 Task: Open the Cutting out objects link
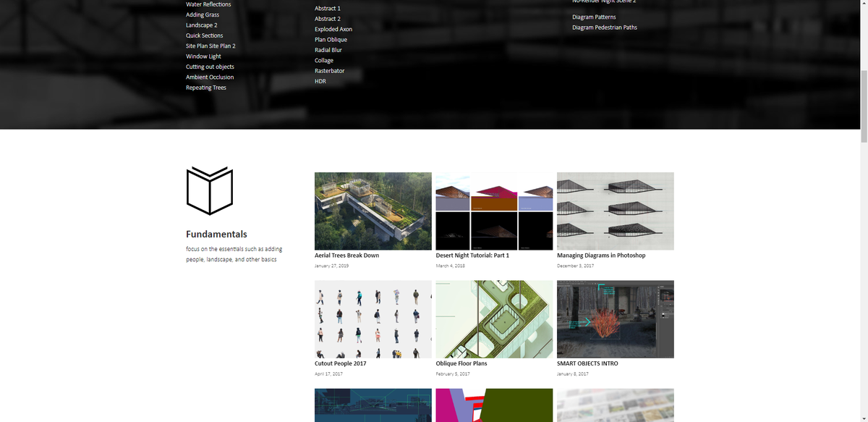coord(210,67)
